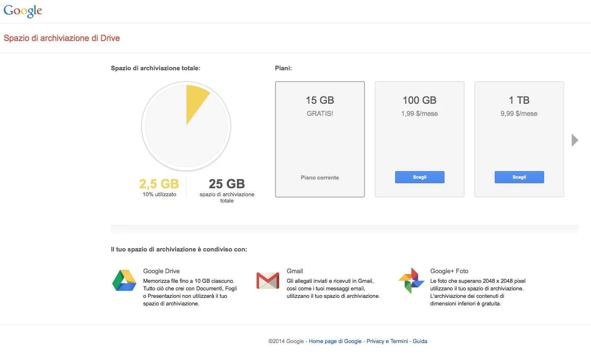This screenshot has height=364, width=591.
Task: Click the 2,5 GB used value
Action: click(x=159, y=184)
